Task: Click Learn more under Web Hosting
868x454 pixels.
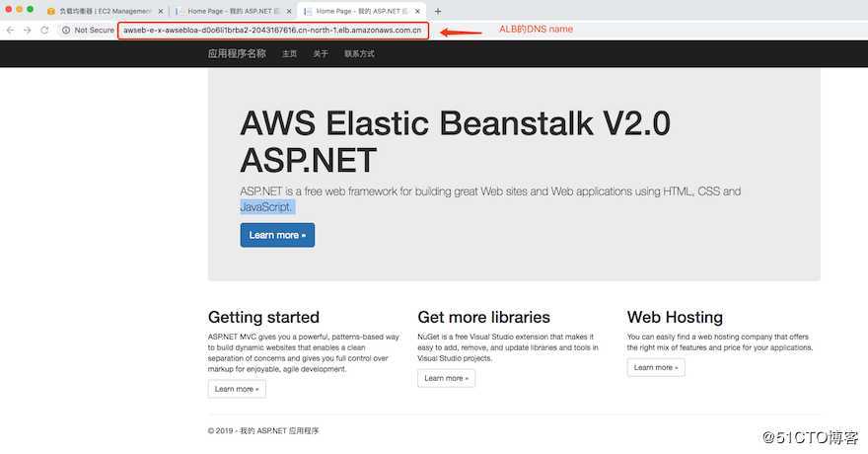Action: coord(656,367)
